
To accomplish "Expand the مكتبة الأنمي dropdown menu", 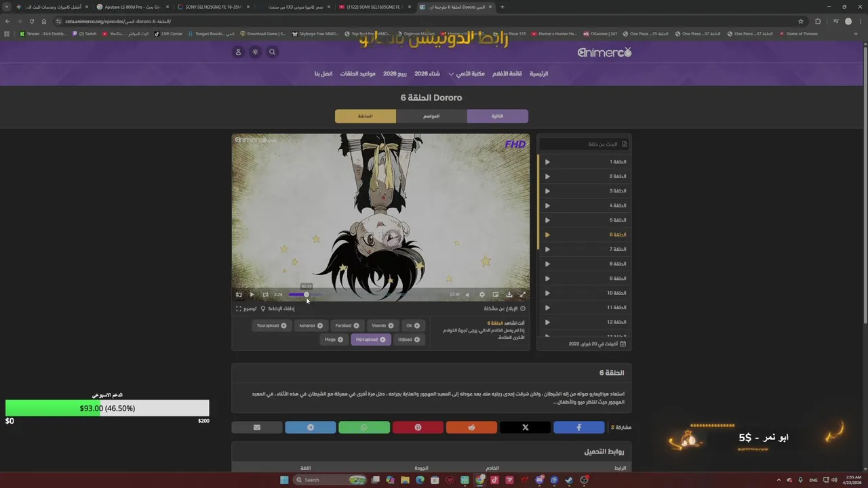I will point(466,74).
